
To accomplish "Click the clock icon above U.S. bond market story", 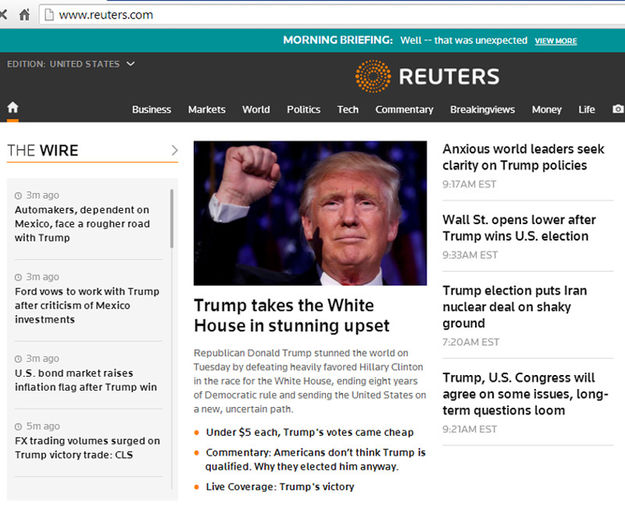I will (18, 359).
